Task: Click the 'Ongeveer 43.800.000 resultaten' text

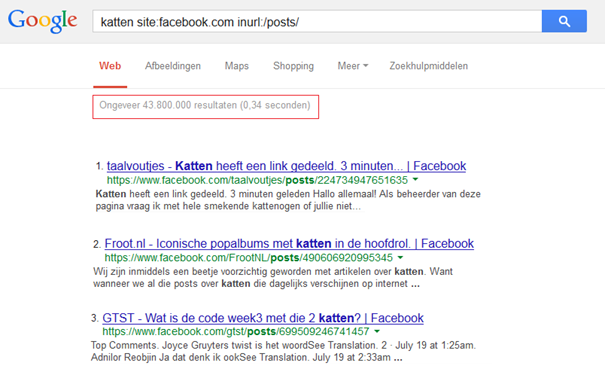Action: pos(205,105)
